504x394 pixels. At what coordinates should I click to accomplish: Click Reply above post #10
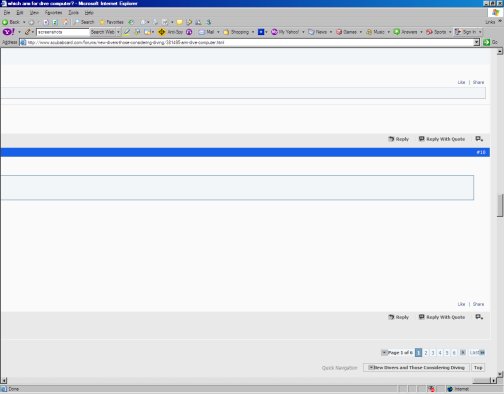[399, 139]
